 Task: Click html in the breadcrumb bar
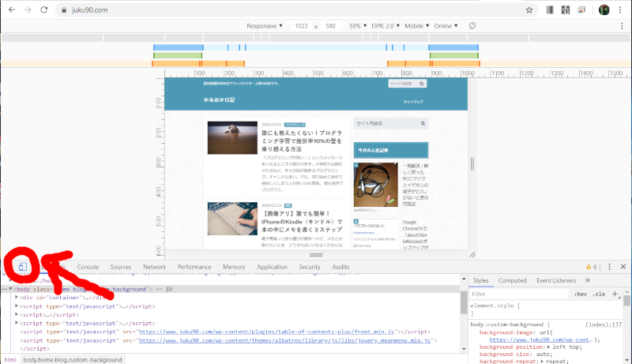(x=10, y=359)
